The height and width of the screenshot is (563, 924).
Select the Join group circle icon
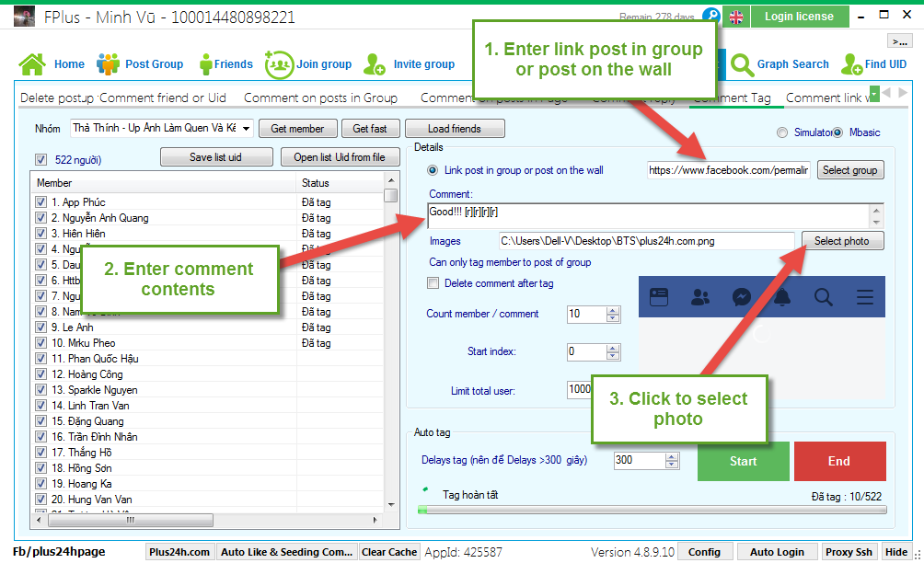click(x=279, y=64)
